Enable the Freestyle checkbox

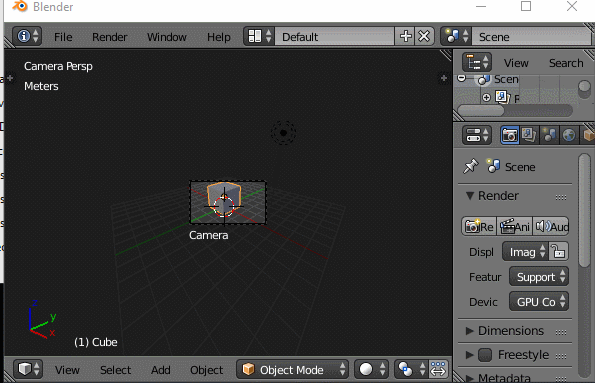tap(485, 355)
